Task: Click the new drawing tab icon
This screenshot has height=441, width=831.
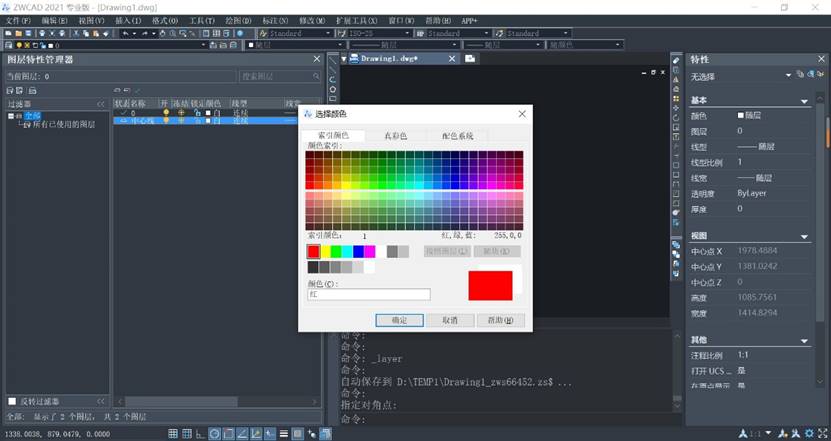Action: (x=469, y=59)
